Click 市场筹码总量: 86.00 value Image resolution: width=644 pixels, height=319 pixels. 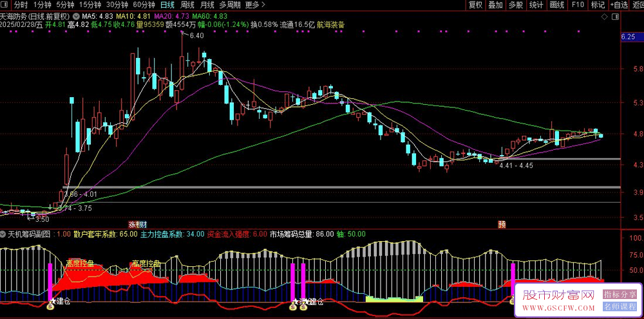tap(301, 235)
